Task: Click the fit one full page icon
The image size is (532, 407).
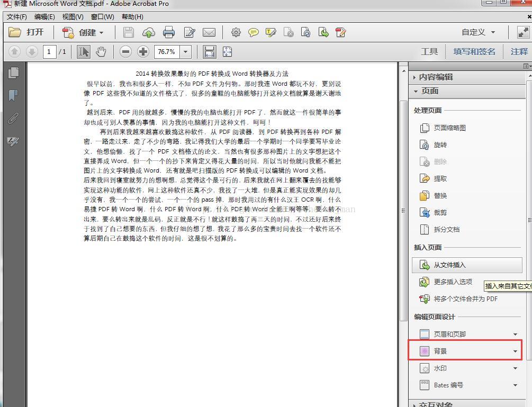Action: click(227, 52)
